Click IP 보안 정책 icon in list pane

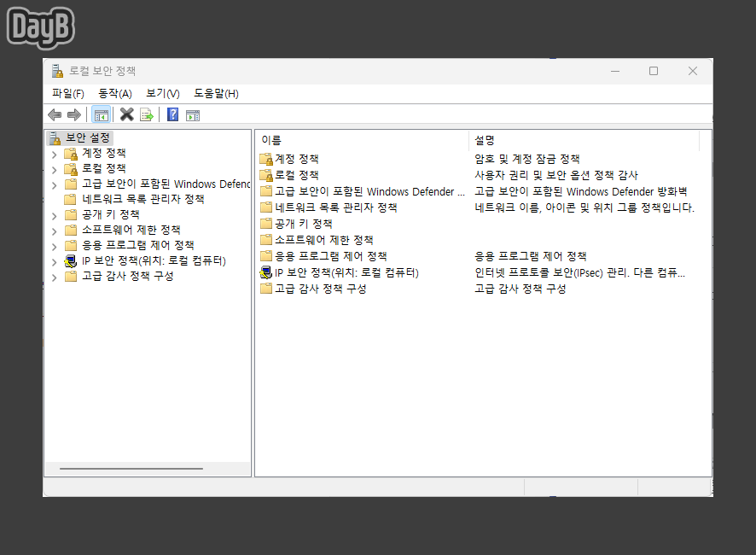[266, 272]
